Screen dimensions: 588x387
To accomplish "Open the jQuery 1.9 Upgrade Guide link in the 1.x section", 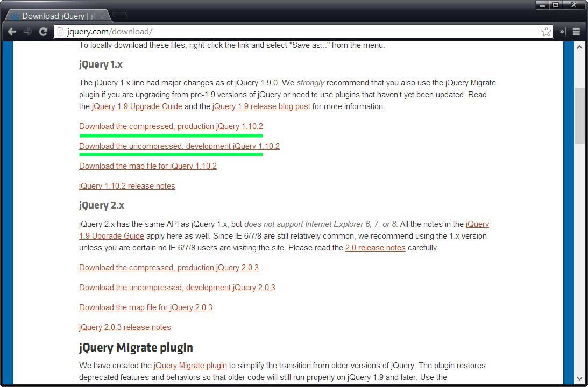I will coord(137,106).
